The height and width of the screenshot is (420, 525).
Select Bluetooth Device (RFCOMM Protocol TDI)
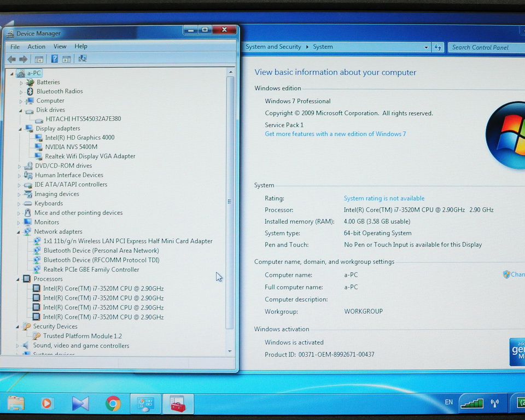[102, 260]
